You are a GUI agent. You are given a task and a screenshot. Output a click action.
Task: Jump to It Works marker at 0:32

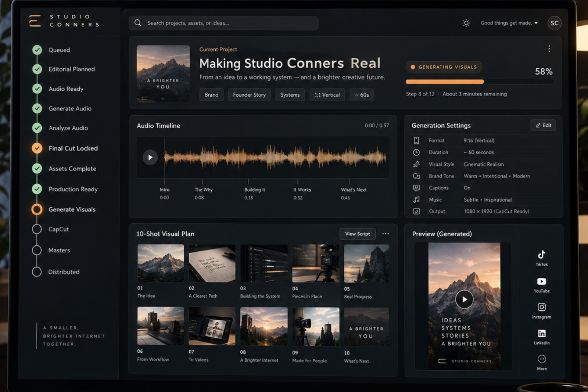(x=302, y=194)
